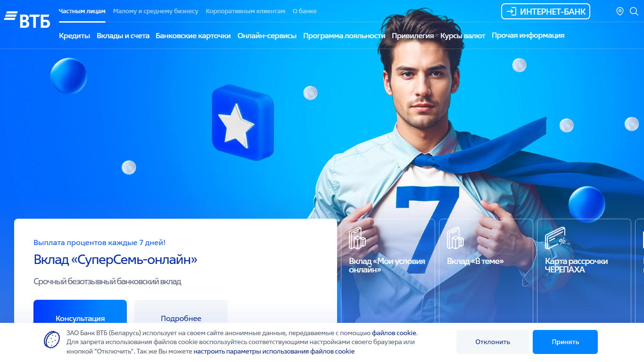Open Корпоративным клиентам section

pyautogui.click(x=245, y=11)
